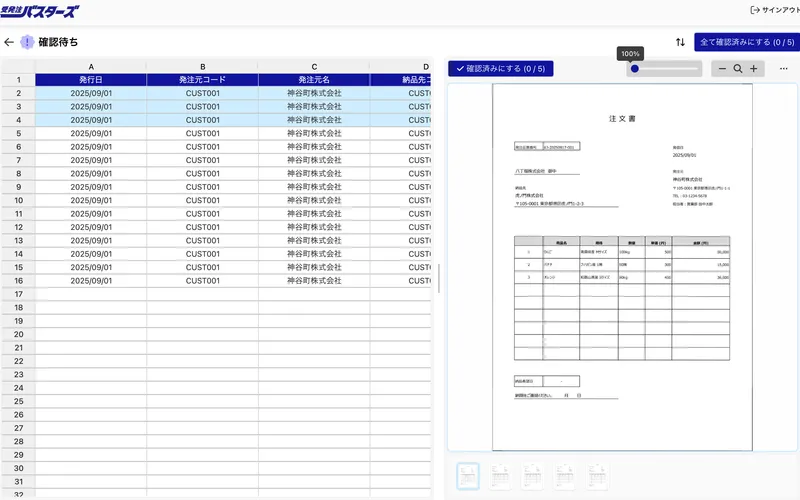This screenshot has width=800, height=500.
Task: Select the second page thumbnail
Action: point(500,477)
